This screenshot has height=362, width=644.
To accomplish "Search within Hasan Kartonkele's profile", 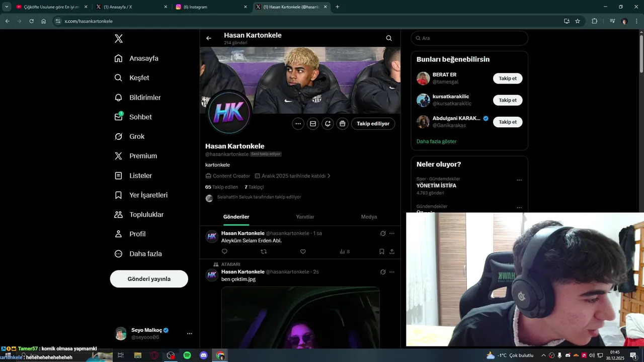I will (389, 38).
